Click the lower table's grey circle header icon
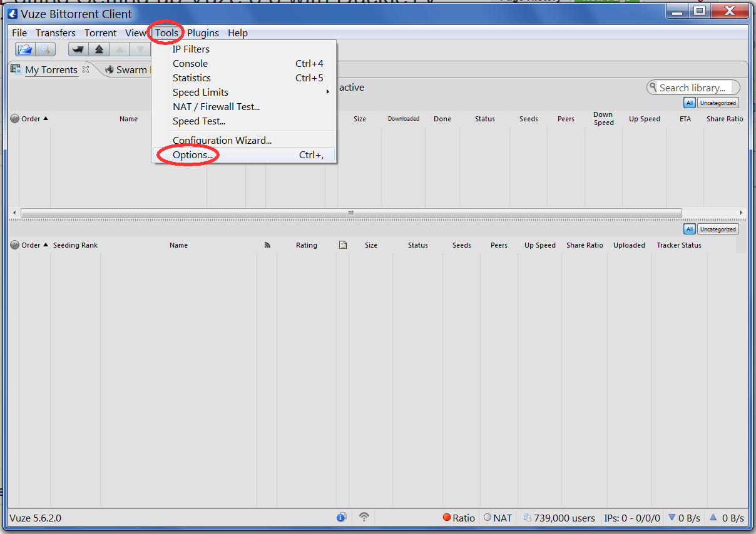This screenshot has height=534, width=756. (15, 245)
